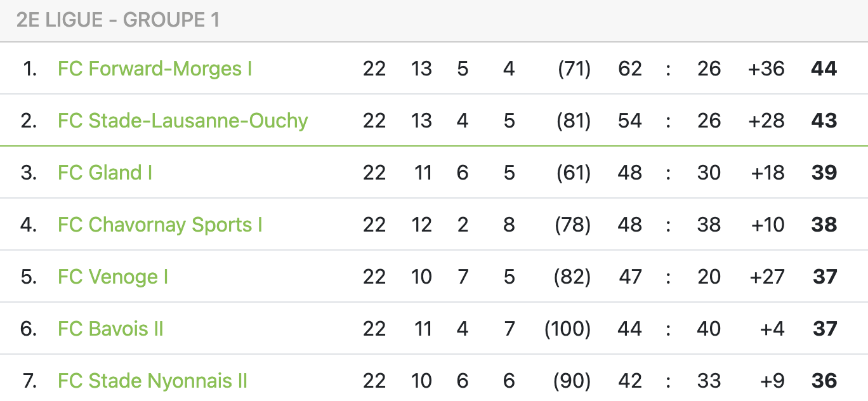Screen dimensions: 868x401
Task: Click rank number 1. in the standings
Action: click(x=30, y=69)
